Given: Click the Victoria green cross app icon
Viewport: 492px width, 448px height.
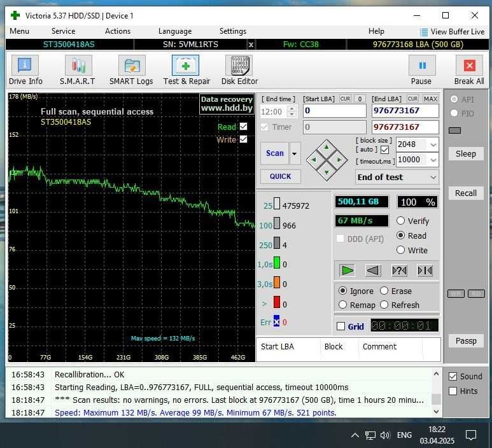Looking at the screenshot, I should pyautogui.click(x=15, y=15).
